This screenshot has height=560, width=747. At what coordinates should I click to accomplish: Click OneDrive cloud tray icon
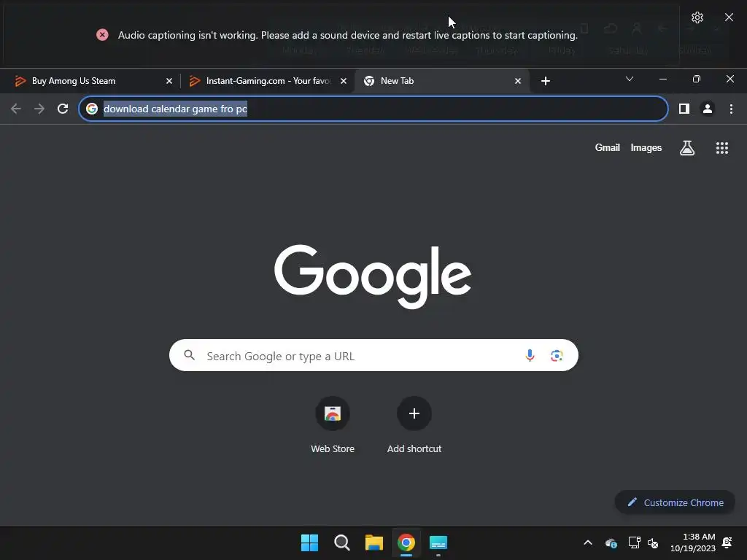pyautogui.click(x=611, y=542)
